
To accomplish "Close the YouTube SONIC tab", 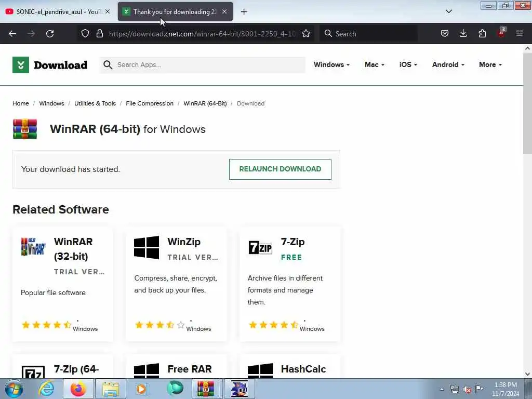I will click(108, 11).
